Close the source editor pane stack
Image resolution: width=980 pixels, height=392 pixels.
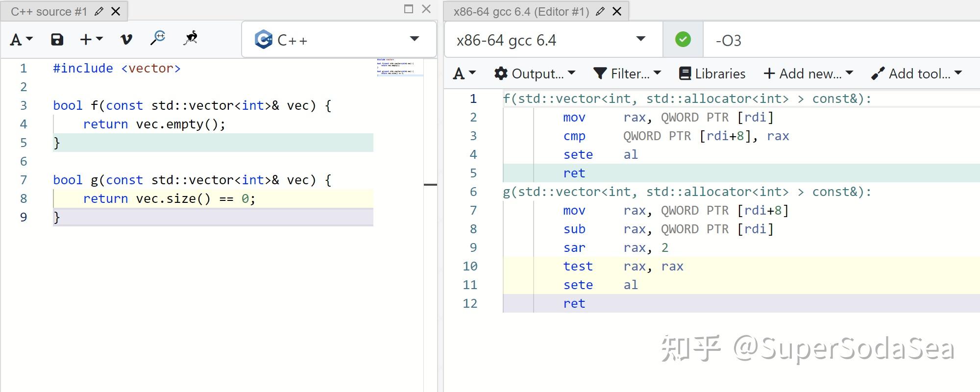(426, 9)
